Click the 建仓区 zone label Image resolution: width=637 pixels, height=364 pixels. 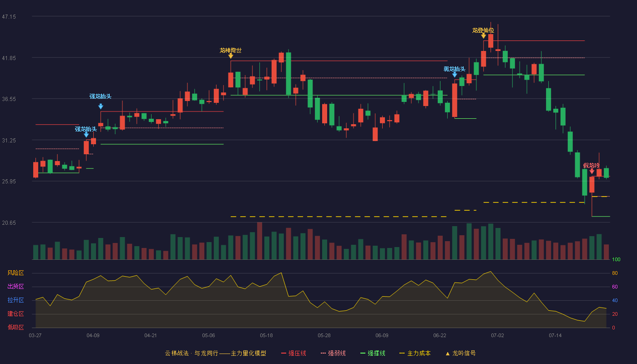[15, 314]
